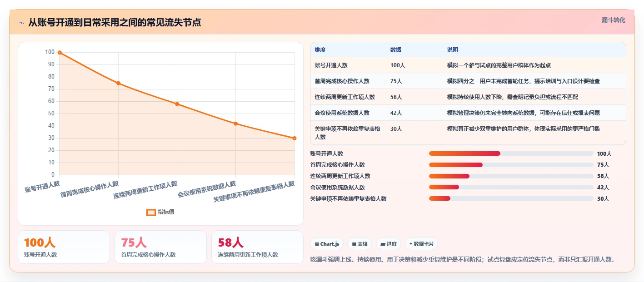Click the 42人 label beside progress bar
The height and width of the screenshot is (282, 644).
[x=603, y=188]
